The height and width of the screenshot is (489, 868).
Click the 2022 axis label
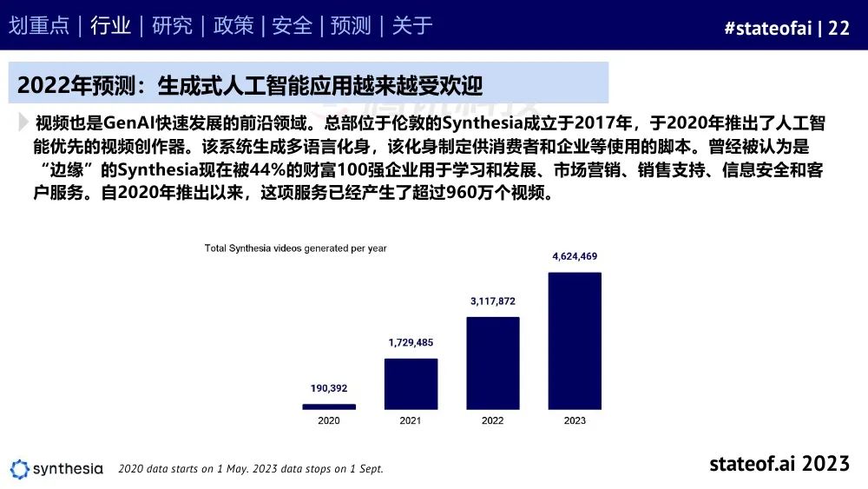click(x=493, y=420)
